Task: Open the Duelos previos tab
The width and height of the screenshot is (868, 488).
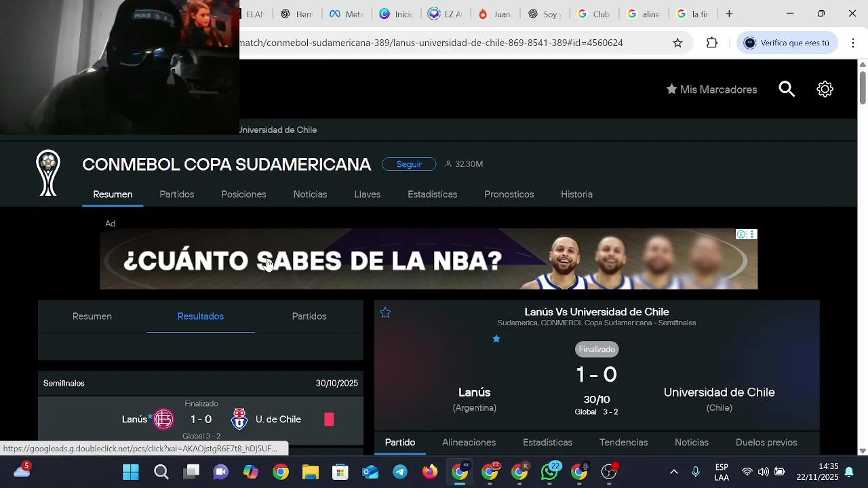Action: (766, 443)
